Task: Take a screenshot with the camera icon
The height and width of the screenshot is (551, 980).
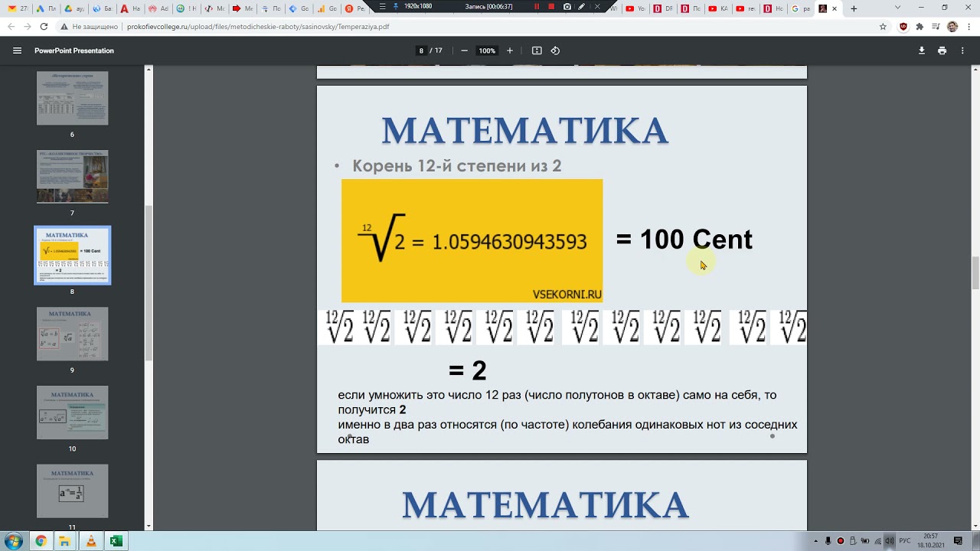Action: click(567, 6)
